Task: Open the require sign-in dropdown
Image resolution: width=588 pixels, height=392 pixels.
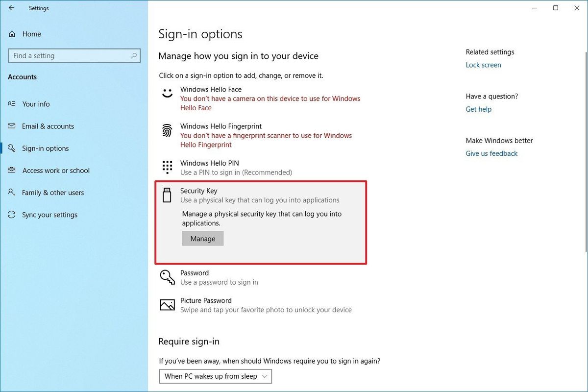Action: (215, 376)
